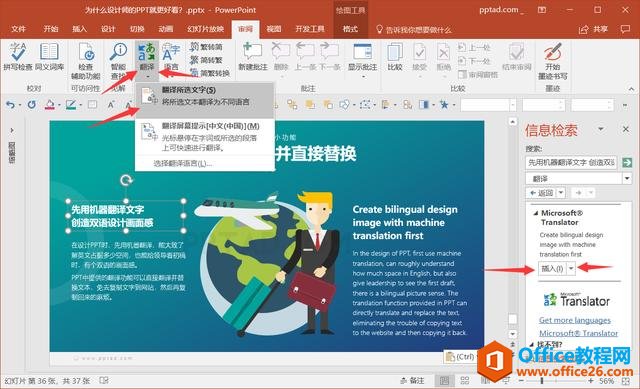Click the 接受 accept change icon
This screenshot has height=389, width=640.
coord(419,52)
